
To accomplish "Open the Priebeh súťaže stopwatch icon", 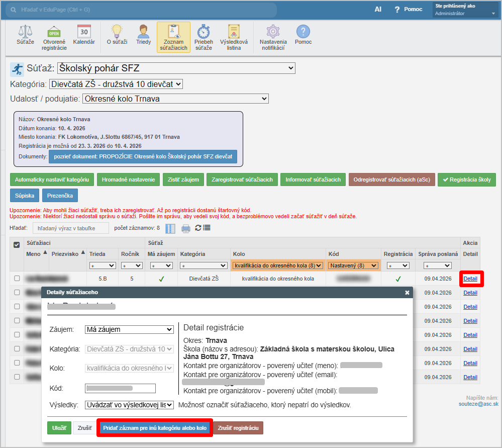I will [203, 37].
